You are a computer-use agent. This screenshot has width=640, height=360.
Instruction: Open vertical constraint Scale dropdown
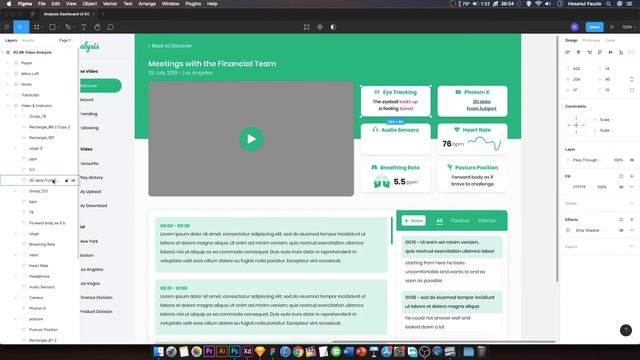pos(606,130)
